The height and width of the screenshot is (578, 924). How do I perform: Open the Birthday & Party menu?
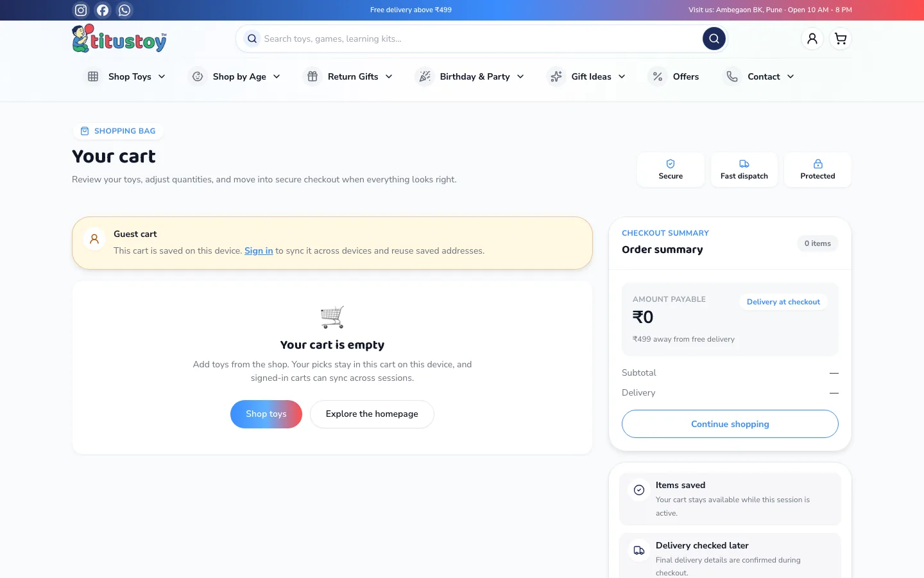[x=470, y=76]
